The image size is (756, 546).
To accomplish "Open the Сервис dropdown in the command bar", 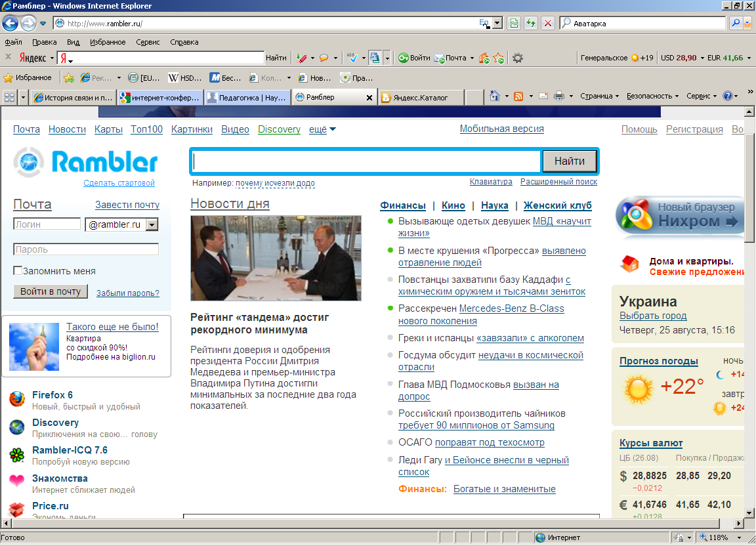I will pos(702,96).
